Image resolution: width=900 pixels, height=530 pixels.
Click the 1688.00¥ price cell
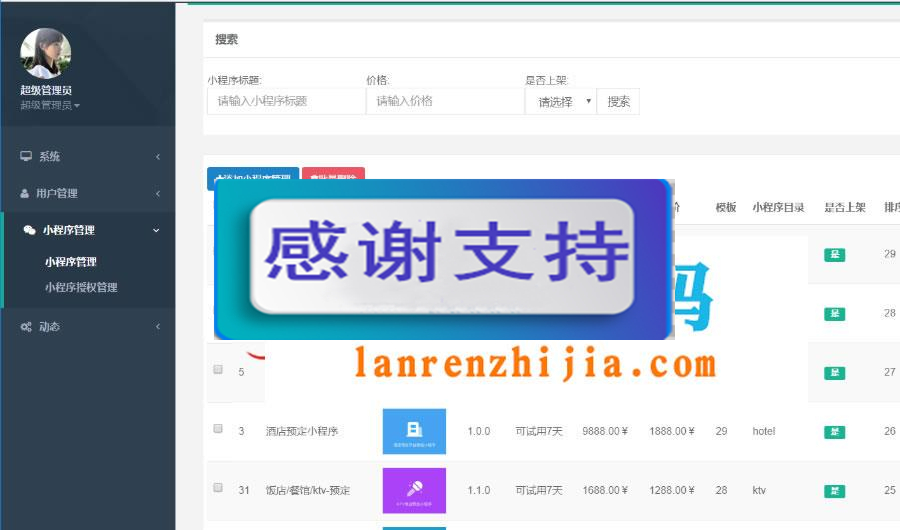point(605,490)
